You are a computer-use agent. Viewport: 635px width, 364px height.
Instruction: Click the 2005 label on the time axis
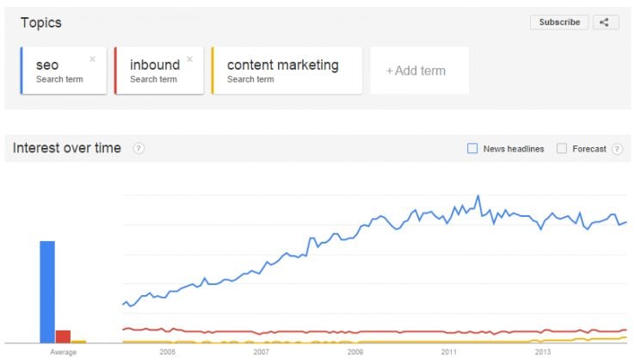tap(167, 352)
